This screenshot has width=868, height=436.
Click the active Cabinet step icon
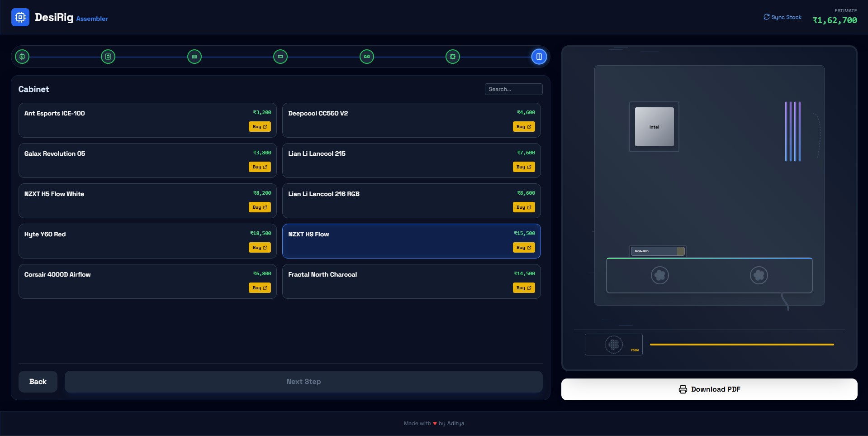coord(539,57)
